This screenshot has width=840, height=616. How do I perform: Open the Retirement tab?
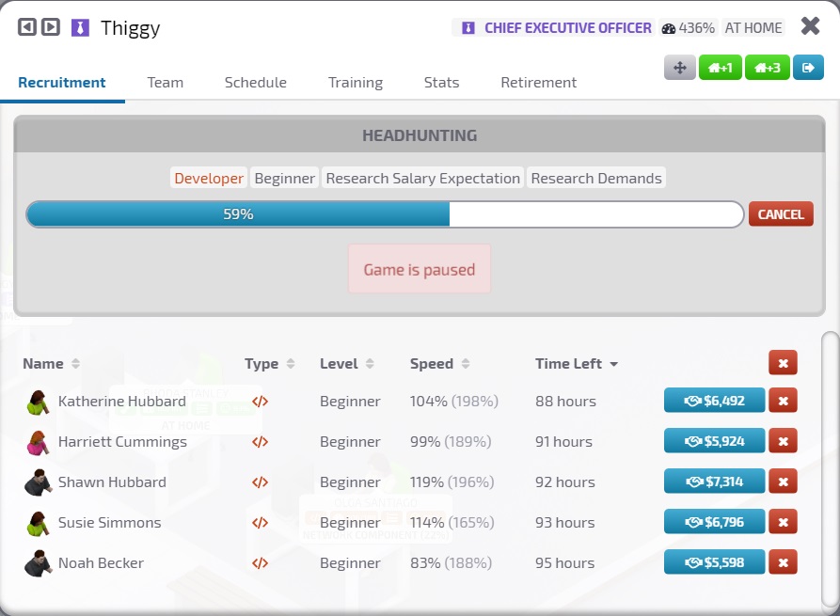tap(538, 83)
